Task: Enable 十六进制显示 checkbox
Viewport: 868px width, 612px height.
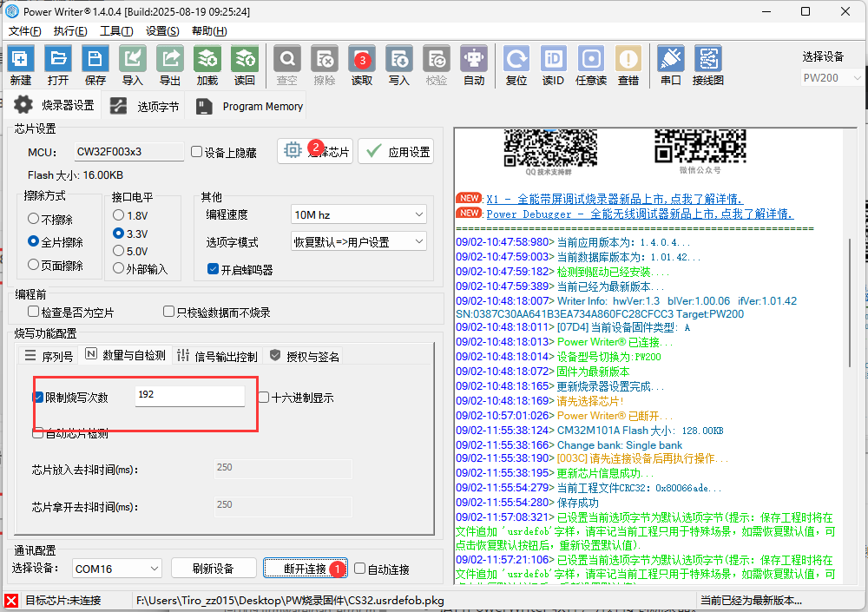Action: point(264,397)
